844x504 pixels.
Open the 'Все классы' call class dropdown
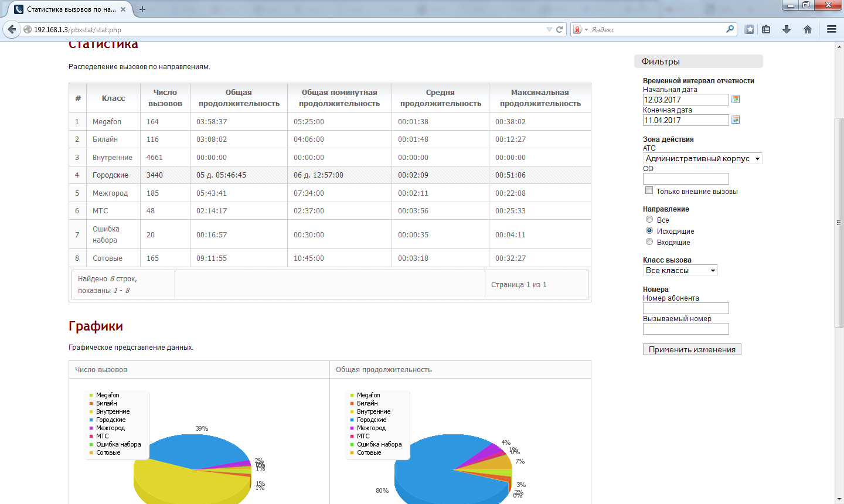point(680,271)
